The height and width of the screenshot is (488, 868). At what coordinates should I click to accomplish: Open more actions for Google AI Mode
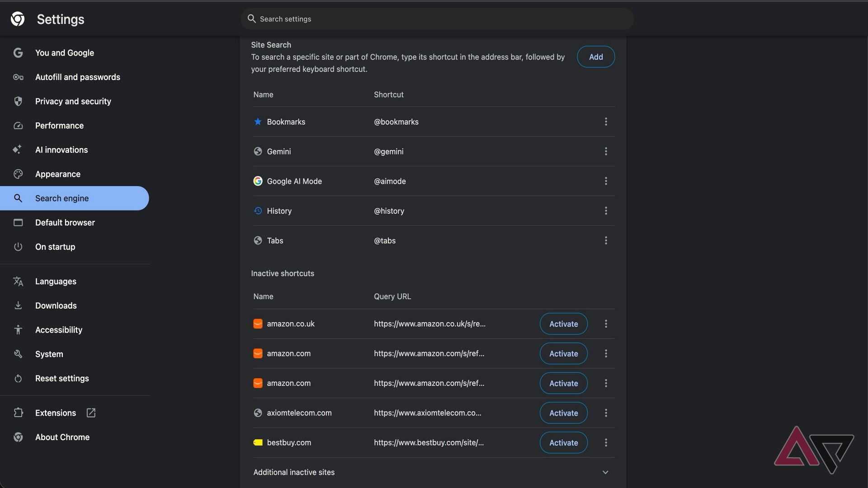pyautogui.click(x=606, y=181)
